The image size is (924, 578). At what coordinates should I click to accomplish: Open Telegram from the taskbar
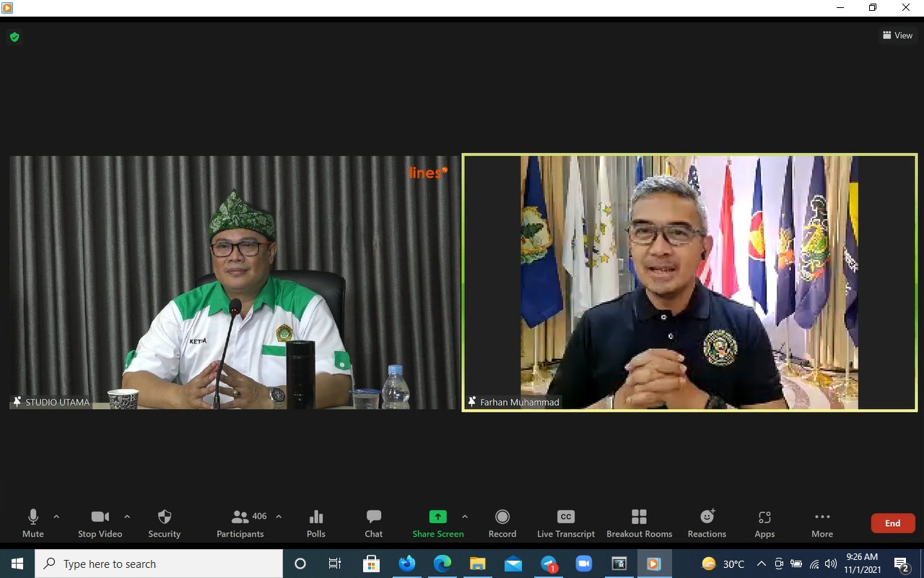click(549, 564)
